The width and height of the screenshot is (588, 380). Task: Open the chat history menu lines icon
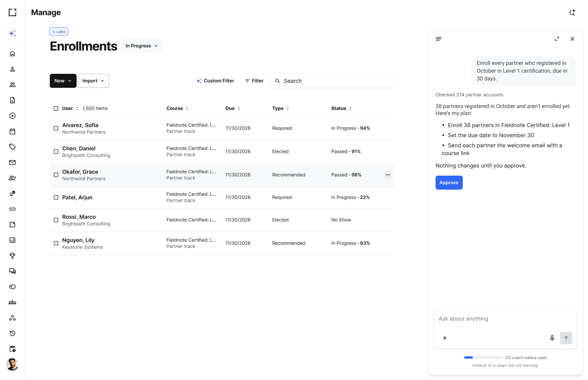439,39
